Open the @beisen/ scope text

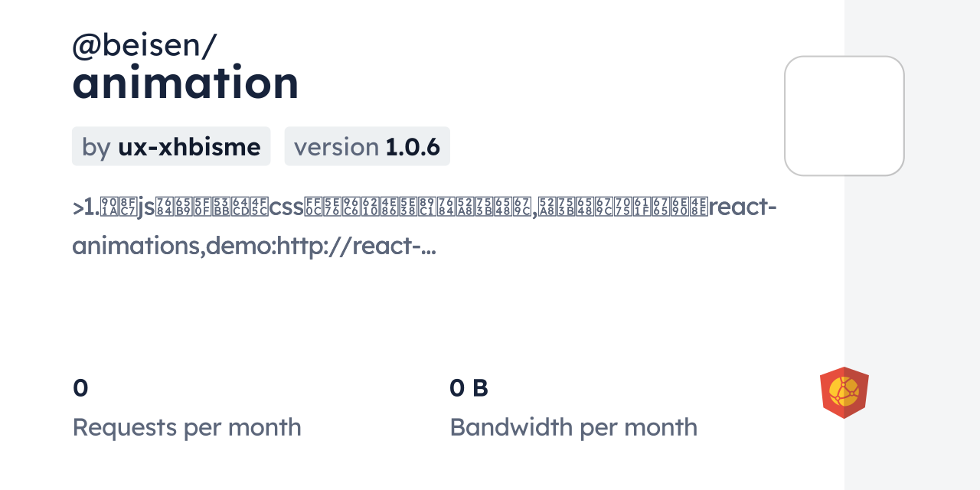[x=145, y=46]
